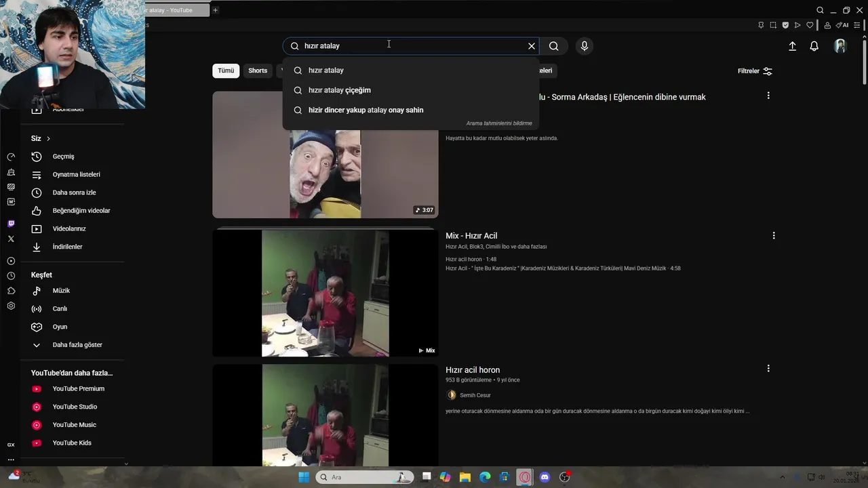Open Opera GX sidebar extensions cube
The image size is (868, 488).
pyautogui.click(x=11, y=291)
